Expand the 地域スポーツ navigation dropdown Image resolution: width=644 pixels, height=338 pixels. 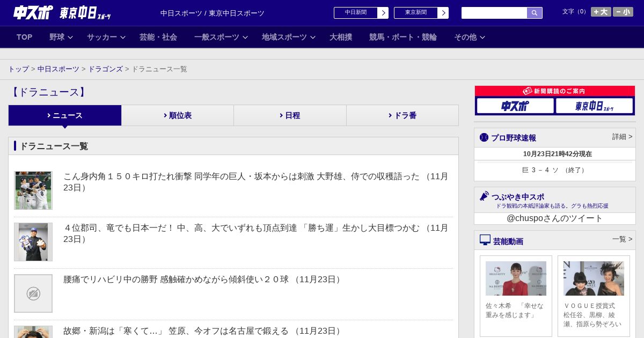pos(289,37)
